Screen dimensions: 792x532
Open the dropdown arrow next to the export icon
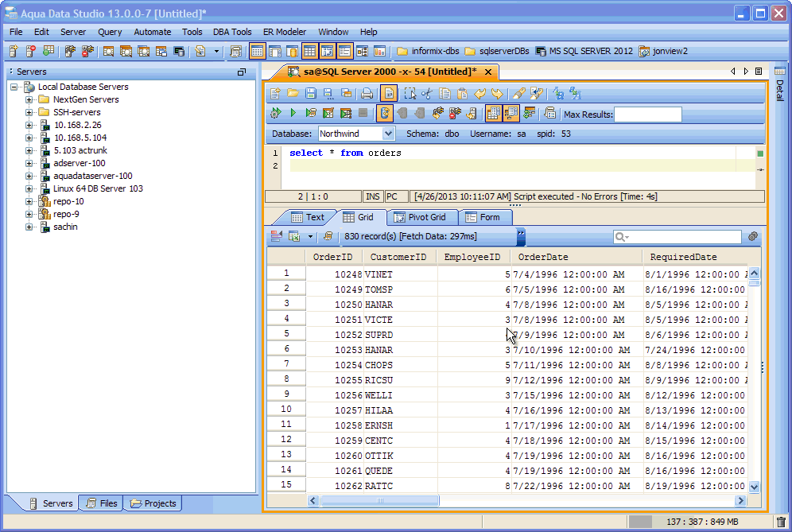(310, 236)
